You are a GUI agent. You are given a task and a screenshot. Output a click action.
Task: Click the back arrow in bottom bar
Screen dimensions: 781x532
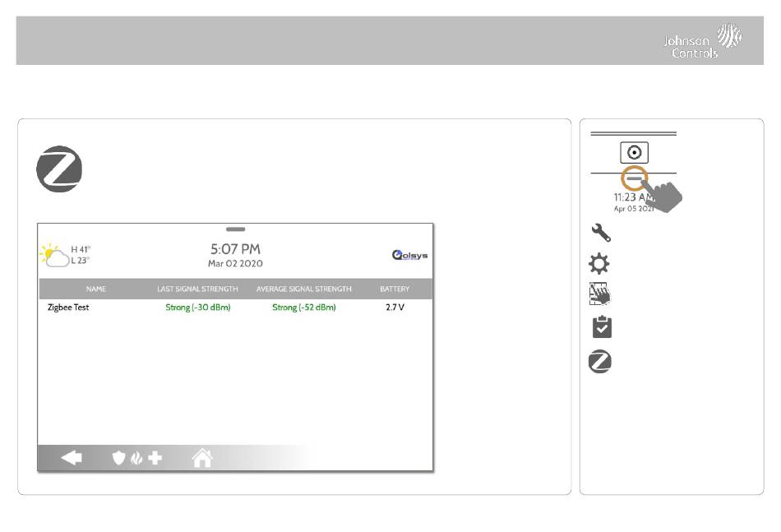point(72,458)
